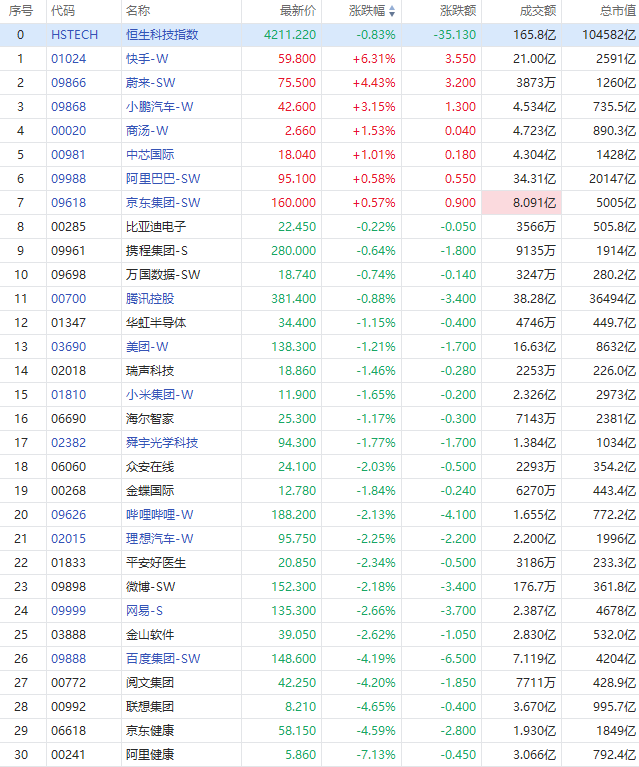The image size is (639, 767).
Task: Select 金蝶国际 row name
Action: coord(150,490)
